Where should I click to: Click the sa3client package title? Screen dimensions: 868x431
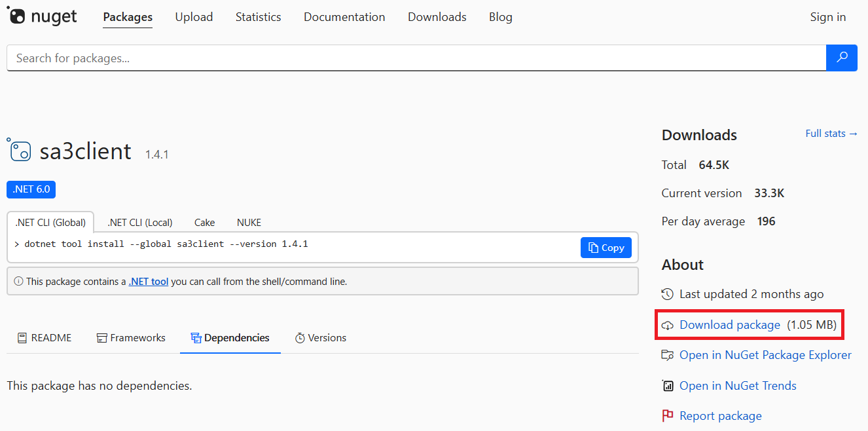(x=85, y=151)
